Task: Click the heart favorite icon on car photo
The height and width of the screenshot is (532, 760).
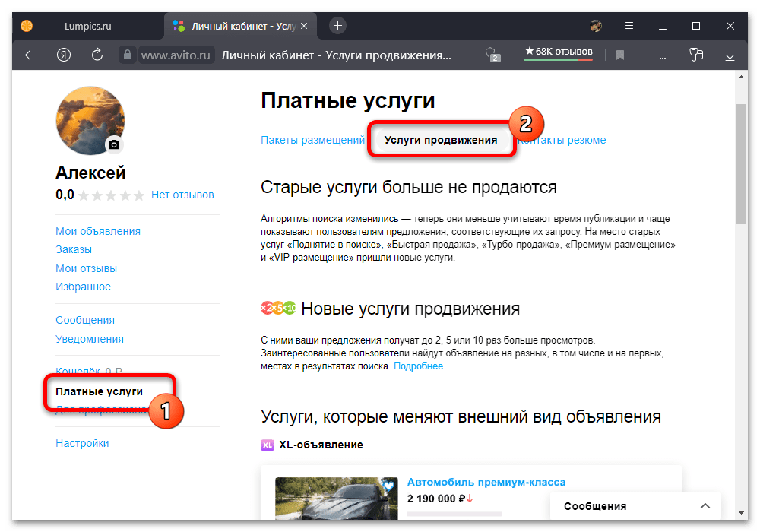Action: [x=388, y=485]
